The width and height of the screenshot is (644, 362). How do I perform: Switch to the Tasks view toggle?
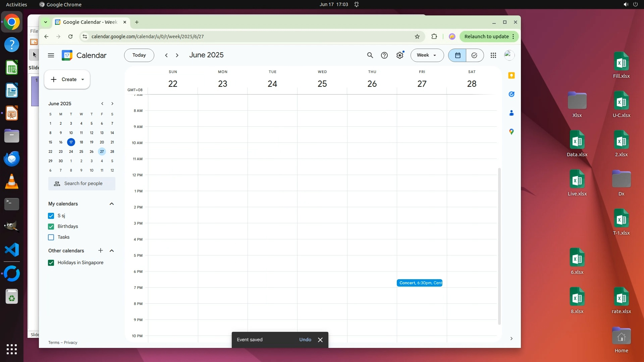coord(474,55)
